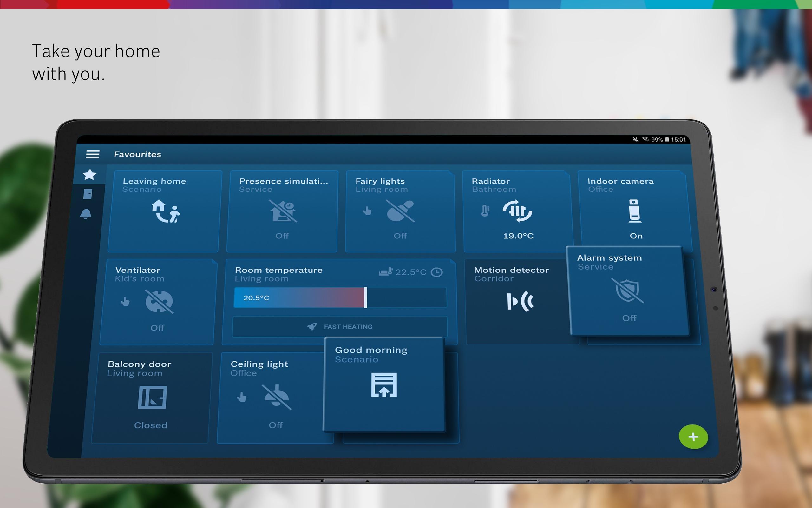Start FAST HEATING

click(340, 327)
